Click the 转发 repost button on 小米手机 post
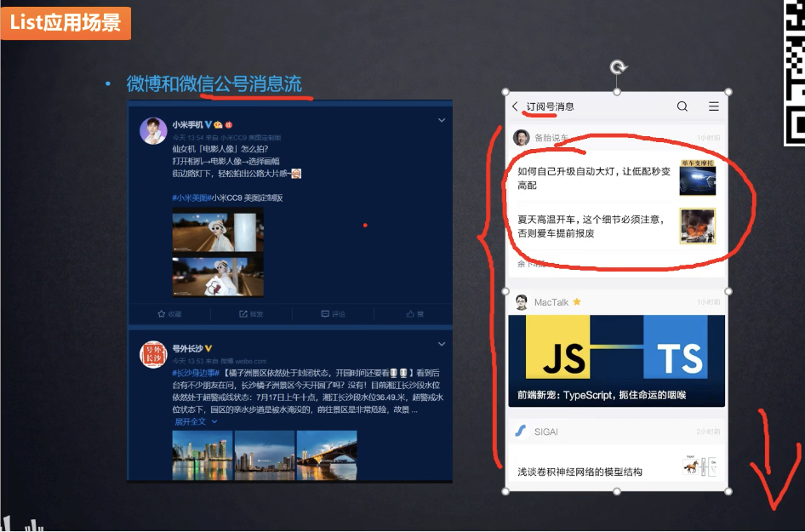This screenshot has height=532, width=805. click(251, 314)
